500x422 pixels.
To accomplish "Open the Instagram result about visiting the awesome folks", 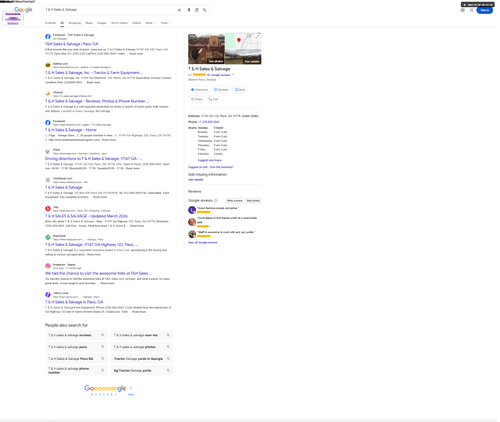I will tap(98, 273).
